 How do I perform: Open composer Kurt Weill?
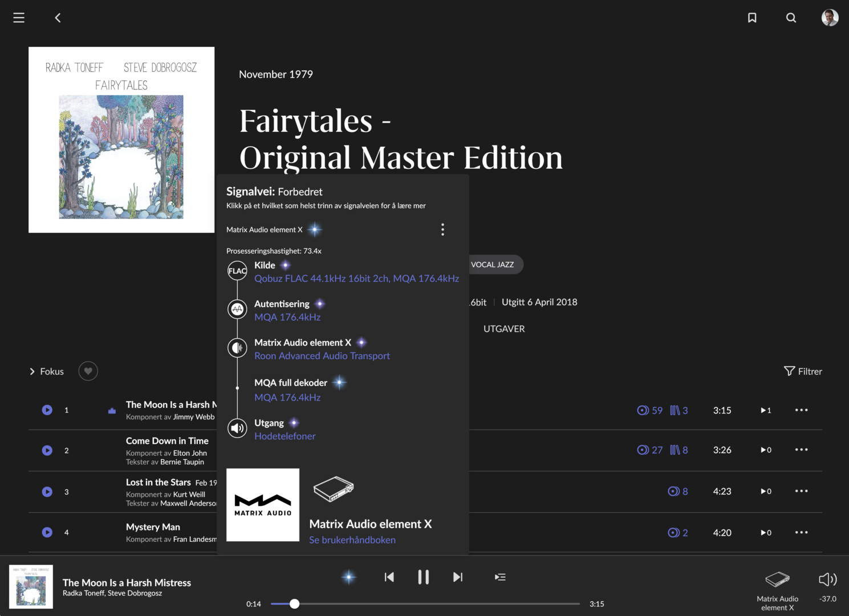[x=189, y=495]
